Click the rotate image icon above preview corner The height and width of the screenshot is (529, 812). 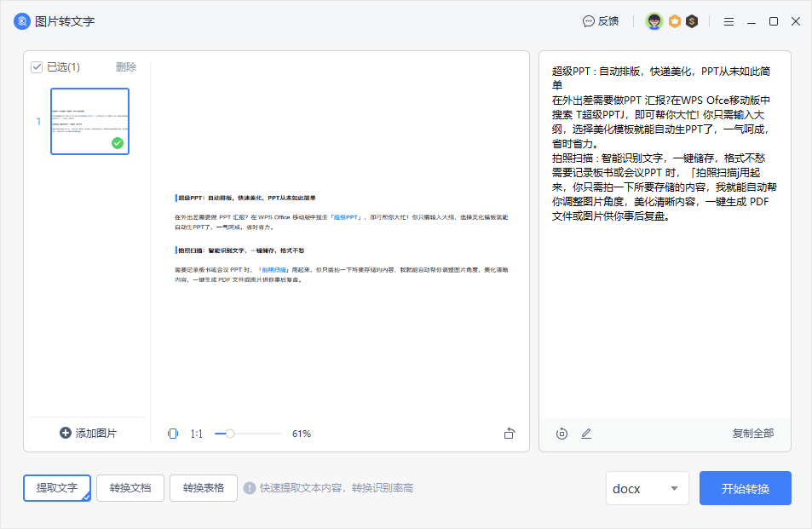coord(509,433)
